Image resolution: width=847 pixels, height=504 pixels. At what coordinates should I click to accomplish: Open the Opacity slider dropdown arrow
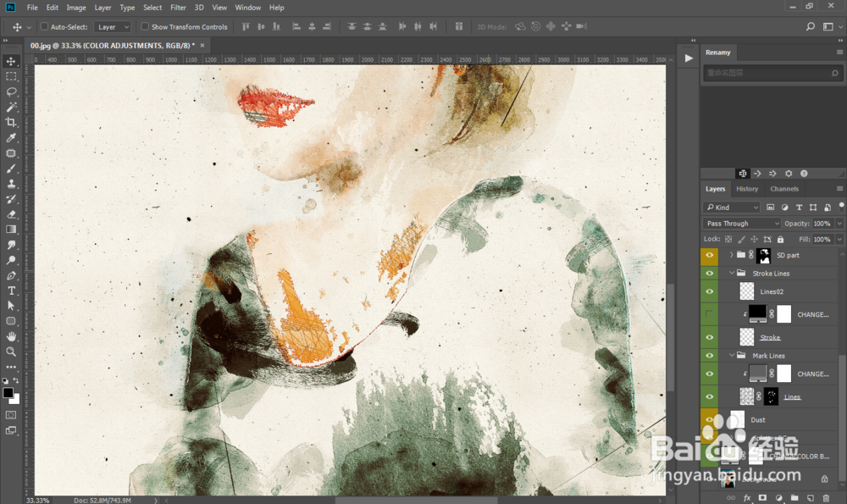click(839, 223)
